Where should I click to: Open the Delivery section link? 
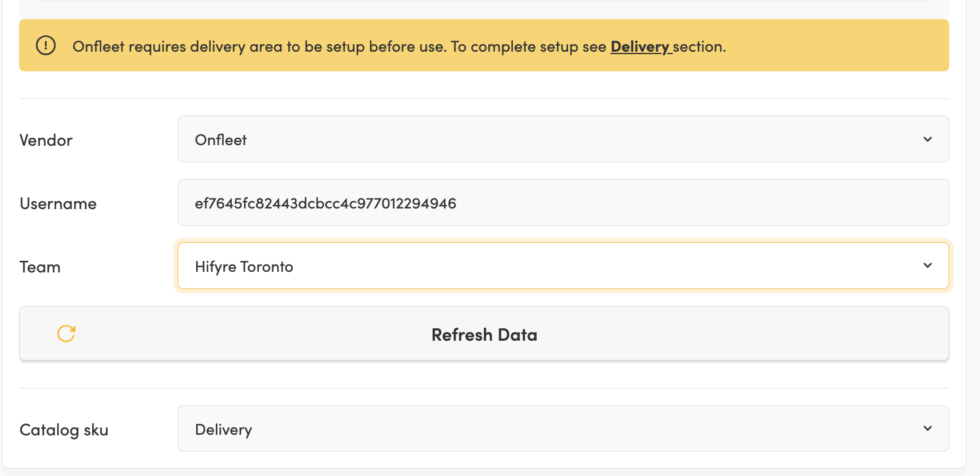coord(639,47)
